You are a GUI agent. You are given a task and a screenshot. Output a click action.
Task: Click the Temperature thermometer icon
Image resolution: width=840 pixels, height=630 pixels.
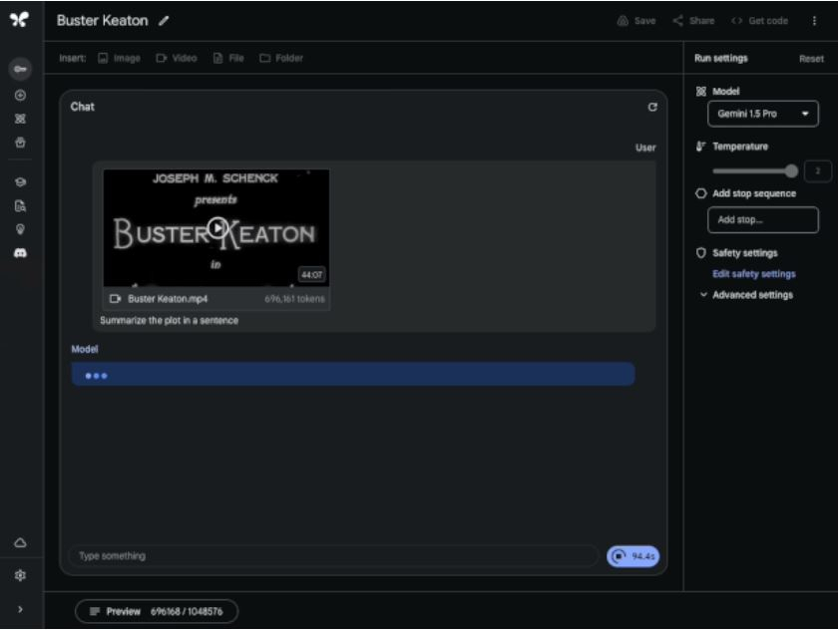pos(700,147)
